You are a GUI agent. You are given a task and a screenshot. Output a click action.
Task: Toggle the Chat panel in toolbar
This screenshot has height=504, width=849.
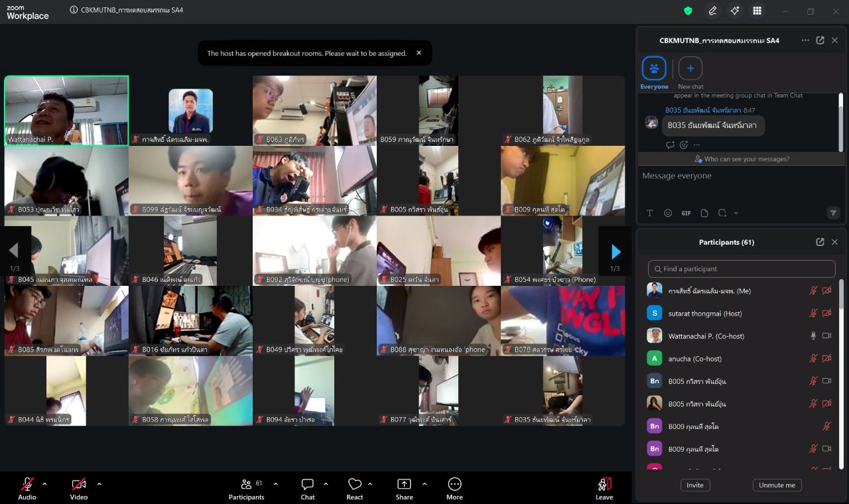click(308, 485)
